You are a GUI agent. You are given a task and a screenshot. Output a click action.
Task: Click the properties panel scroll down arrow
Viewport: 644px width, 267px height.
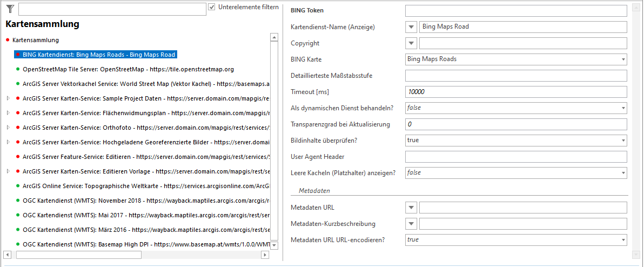(636, 255)
